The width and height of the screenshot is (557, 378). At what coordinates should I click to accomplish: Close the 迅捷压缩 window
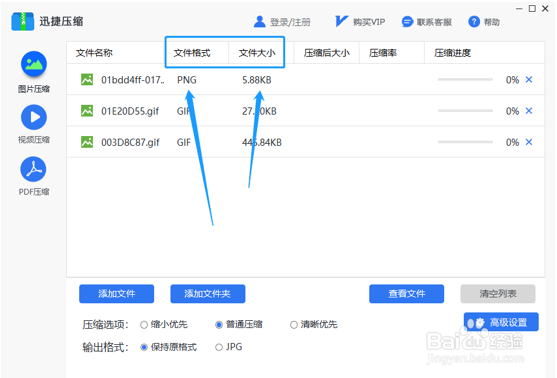click(545, 9)
